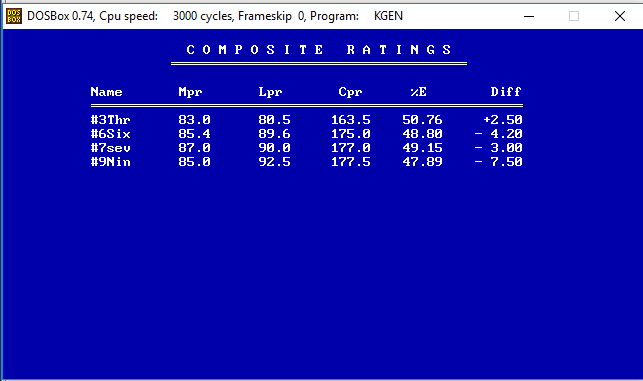The width and height of the screenshot is (643, 381).
Task: Click Mpr value 87.0 for #7sev
Action: click(194, 148)
